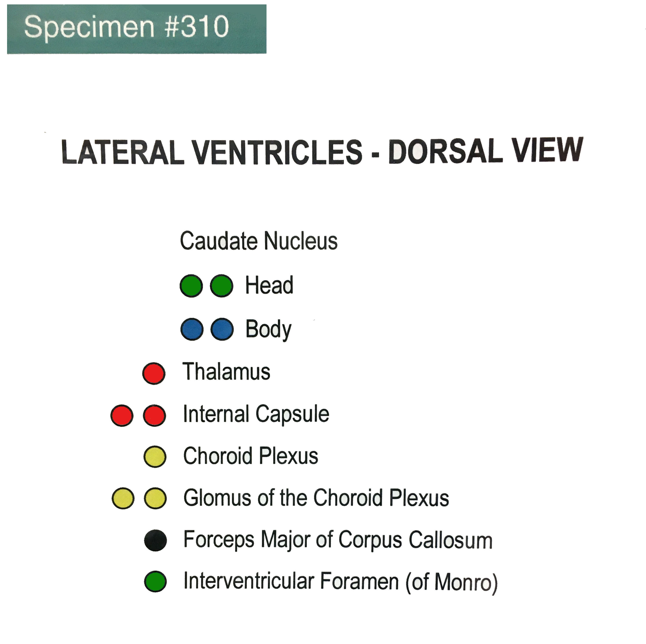Click the left blue dot beside Body
Screen dimensions: 646x644
point(192,329)
